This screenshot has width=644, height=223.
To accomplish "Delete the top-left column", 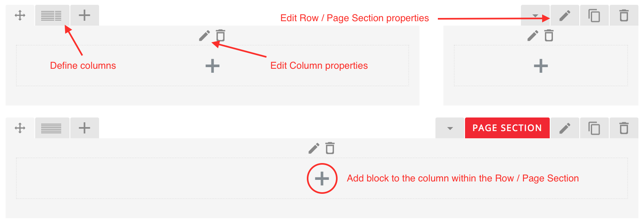I will (x=221, y=36).
